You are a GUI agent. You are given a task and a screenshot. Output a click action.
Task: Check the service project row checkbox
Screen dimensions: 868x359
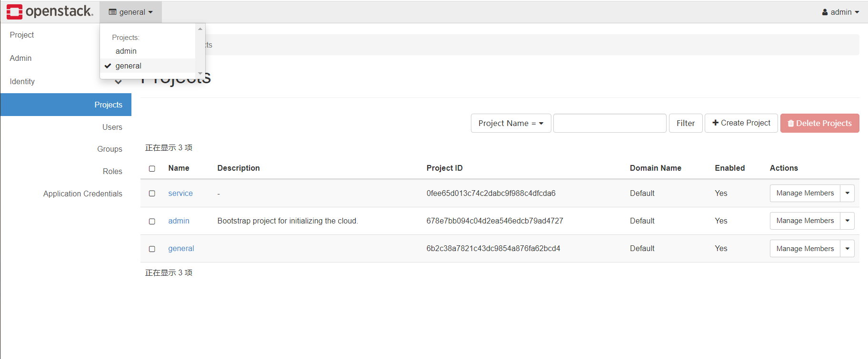tap(152, 193)
